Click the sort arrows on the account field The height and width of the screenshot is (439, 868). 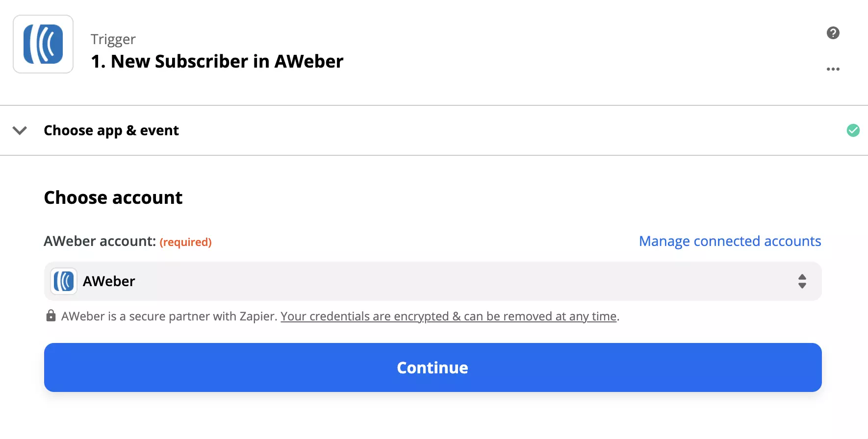click(x=802, y=281)
